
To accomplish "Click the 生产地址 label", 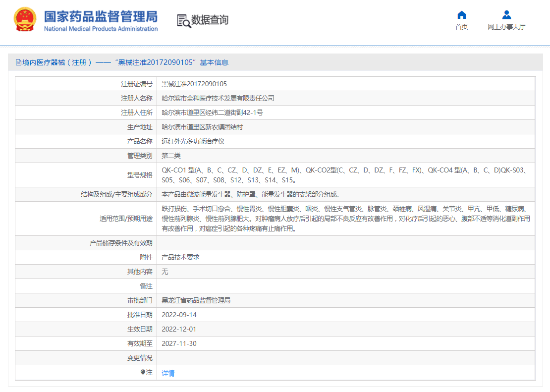I will pos(140,127).
